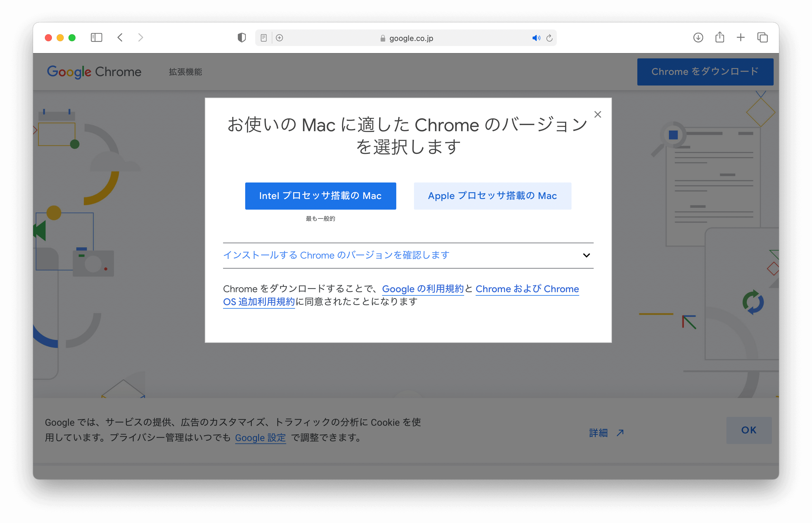Click the chevron on the version check row
812x523 pixels.
click(586, 255)
